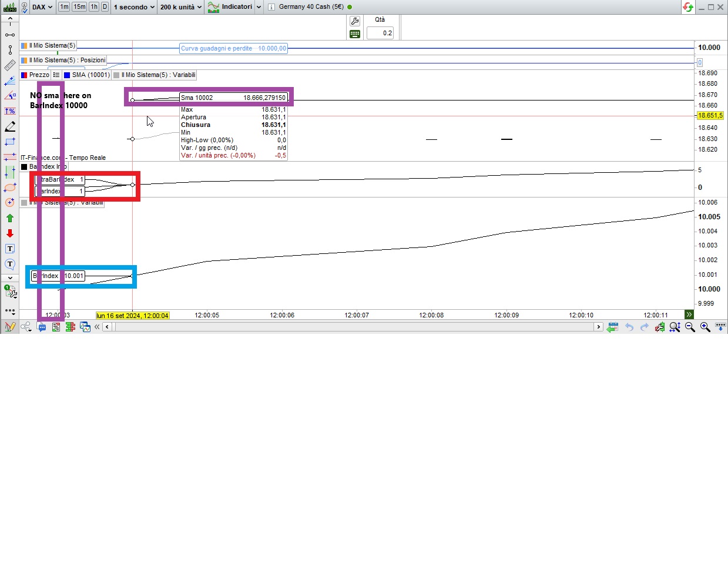Viewport: 728px width, 569px height.
Task: Click the Qtà quantity field showing 0.2
Action: tap(380, 34)
